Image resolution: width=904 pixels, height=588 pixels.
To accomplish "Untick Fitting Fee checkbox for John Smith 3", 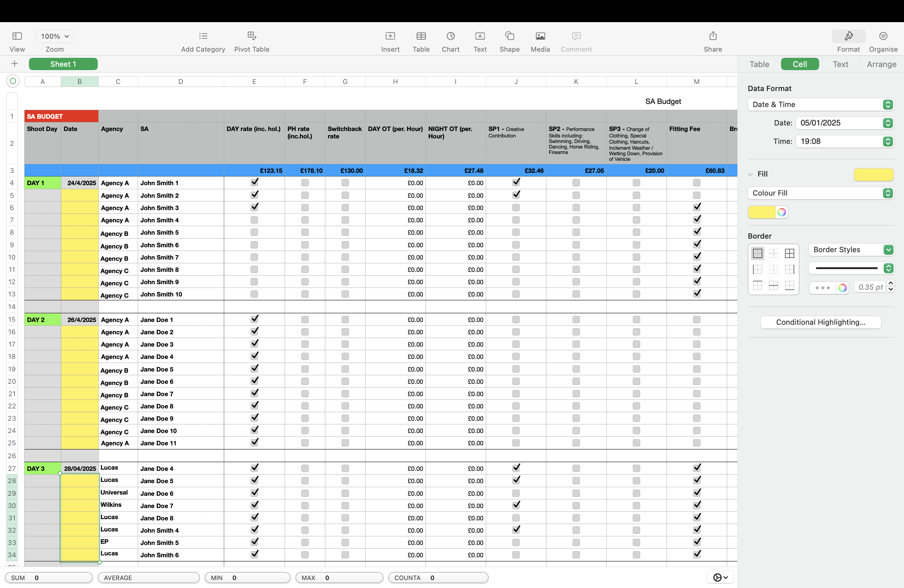I will [x=697, y=207].
